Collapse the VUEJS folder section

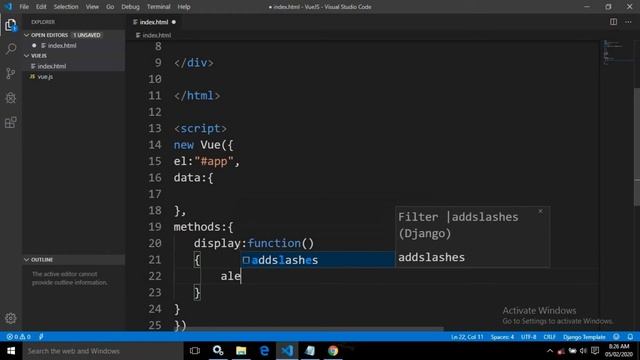point(73,56)
